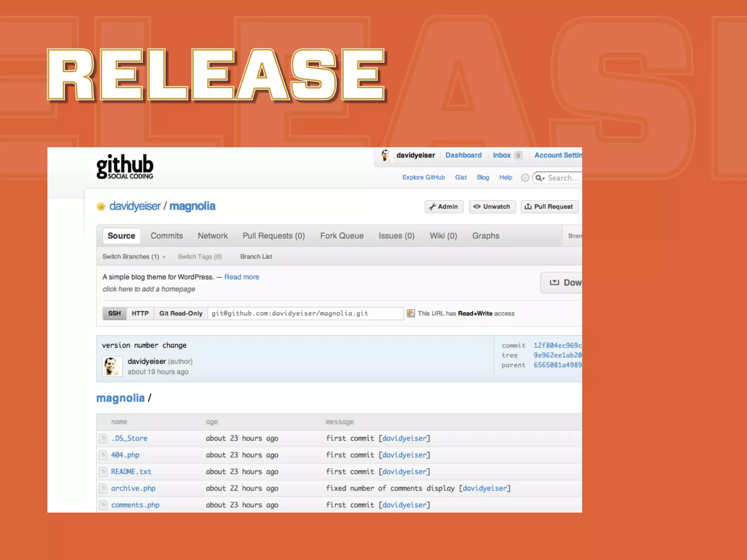This screenshot has height=560, width=747.
Task: Open the Admin button
Action: tap(444, 207)
